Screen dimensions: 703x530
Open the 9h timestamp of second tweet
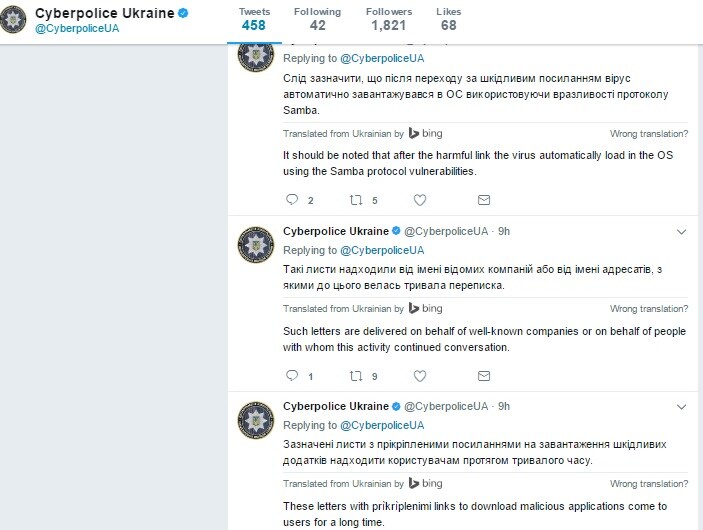(x=504, y=231)
